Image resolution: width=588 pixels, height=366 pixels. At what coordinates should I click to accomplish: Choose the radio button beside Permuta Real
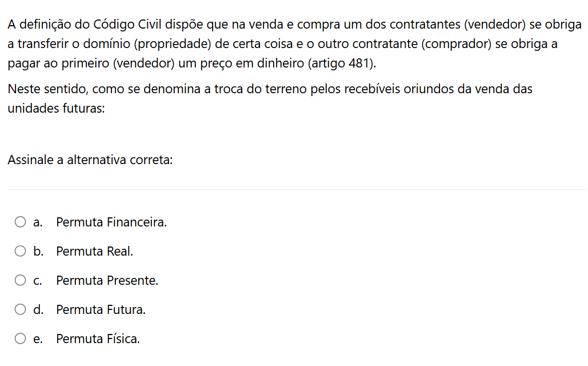pos(20,251)
